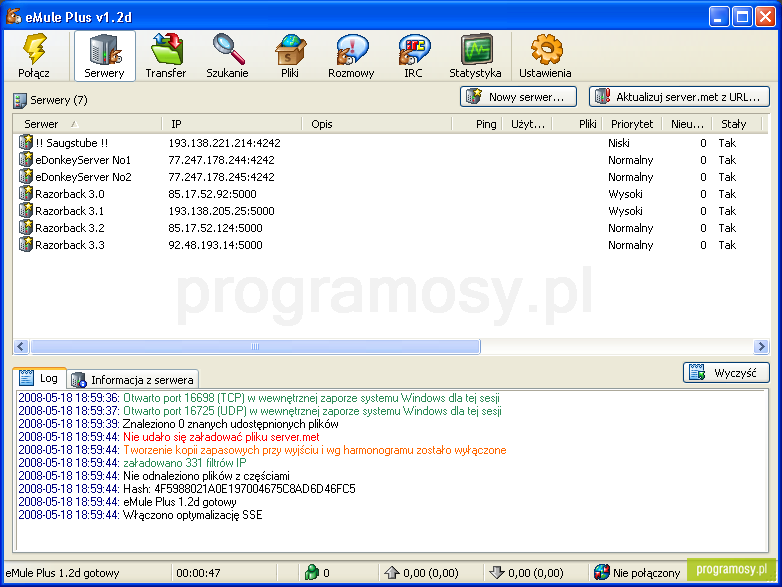
Task: Clear the log with Wyczyść button
Action: point(726,373)
